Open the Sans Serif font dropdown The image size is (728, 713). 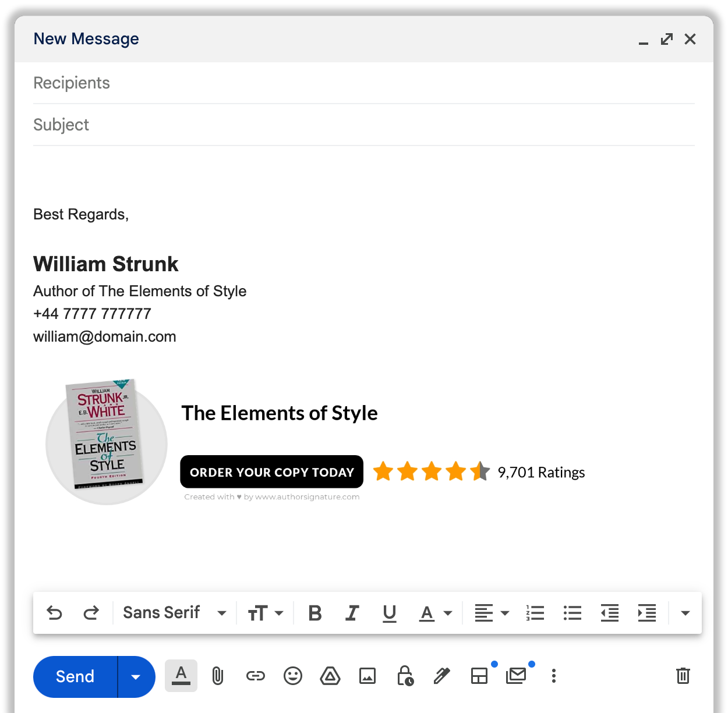pyautogui.click(x=174, y=613)
